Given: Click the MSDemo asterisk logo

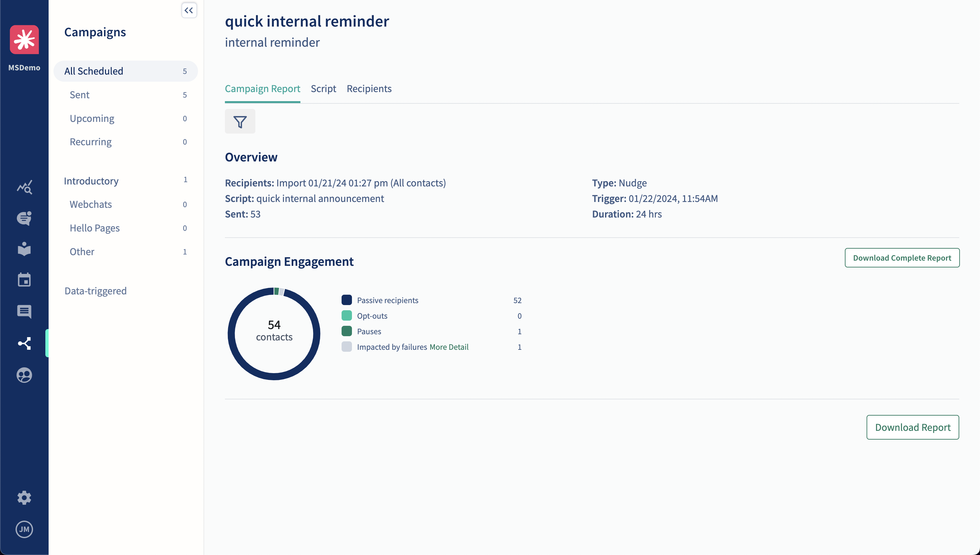Looking at the screenshot, I should point(24,40).
